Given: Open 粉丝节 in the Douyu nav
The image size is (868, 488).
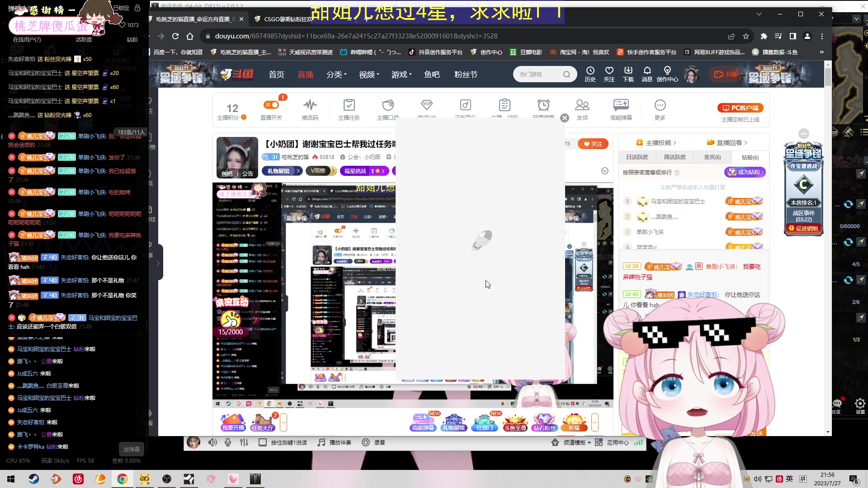Looking at the screenshot, I should 466,75.
